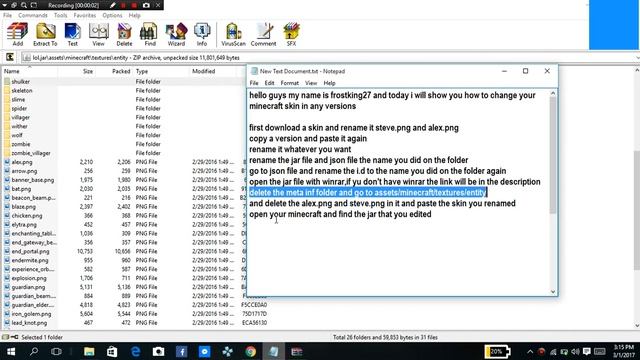Open File Explorer from taskbar
640x360 pixels.
89,351
